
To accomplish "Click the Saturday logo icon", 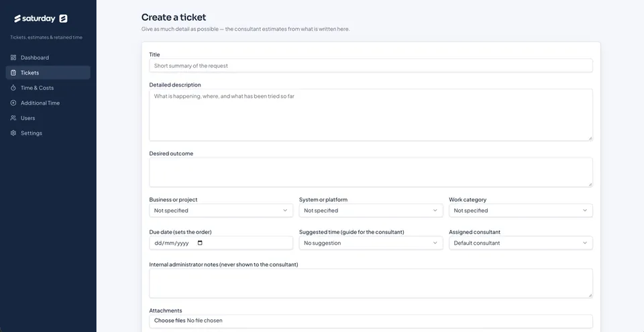I will (63, 19).
